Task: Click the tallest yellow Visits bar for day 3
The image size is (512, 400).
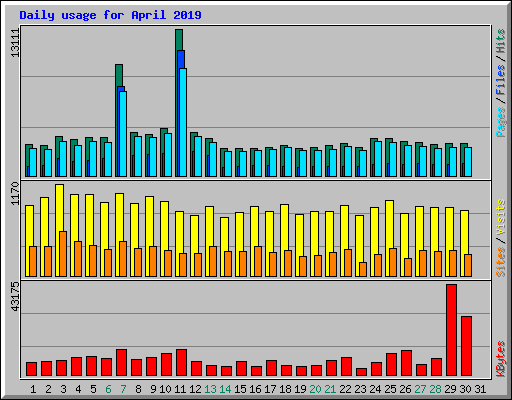Action: [59, 207]
